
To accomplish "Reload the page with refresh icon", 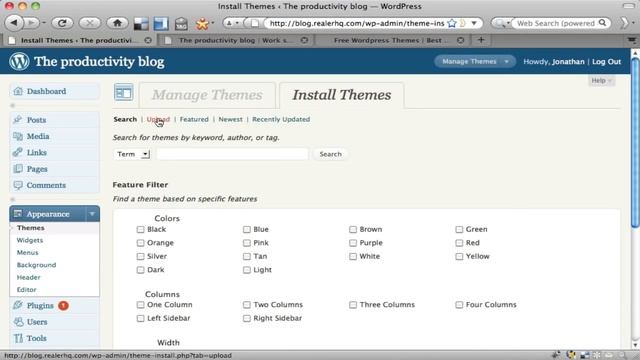I will (x=62, y=23).
